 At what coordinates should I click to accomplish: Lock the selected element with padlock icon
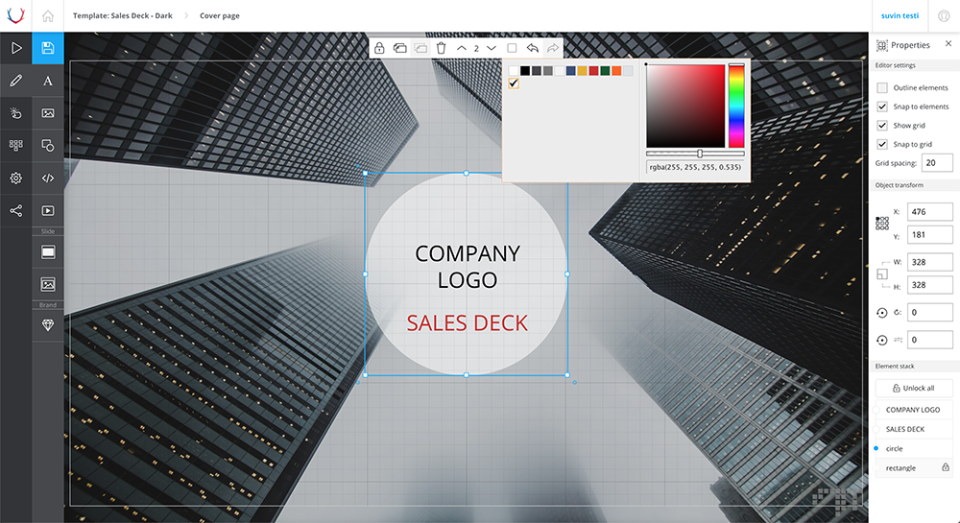(x=379, y=48)
